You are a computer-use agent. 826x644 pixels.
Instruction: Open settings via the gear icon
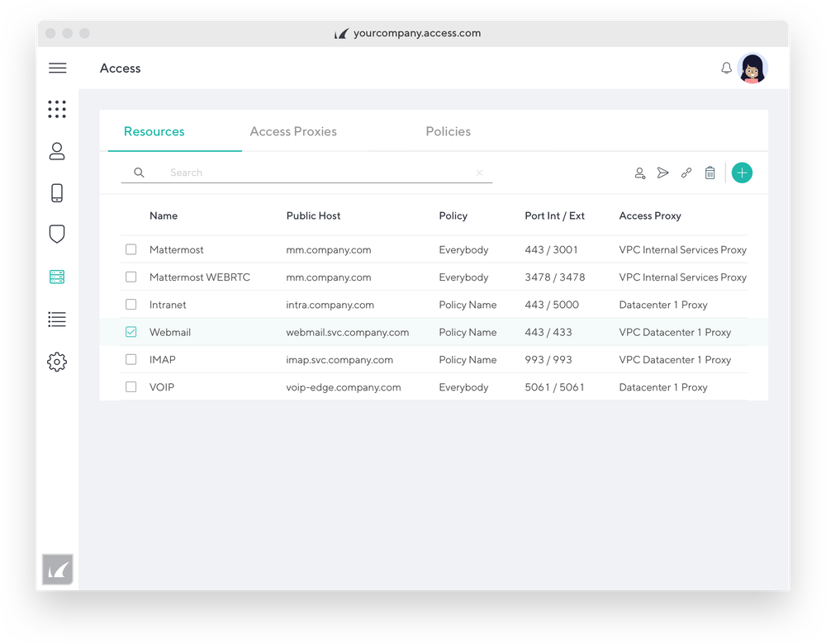(x=57, y=362)
